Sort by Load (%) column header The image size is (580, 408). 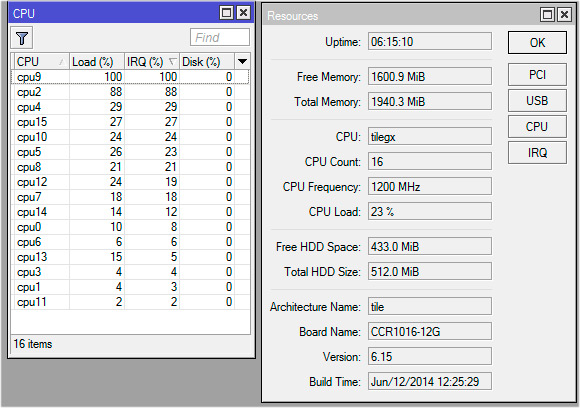point(97,61)
